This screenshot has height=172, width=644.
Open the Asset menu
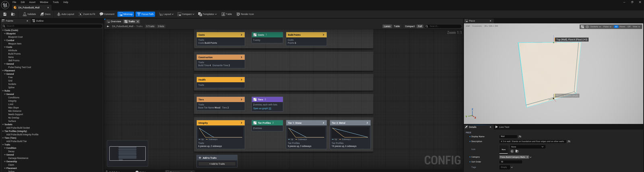click(32, 2)
